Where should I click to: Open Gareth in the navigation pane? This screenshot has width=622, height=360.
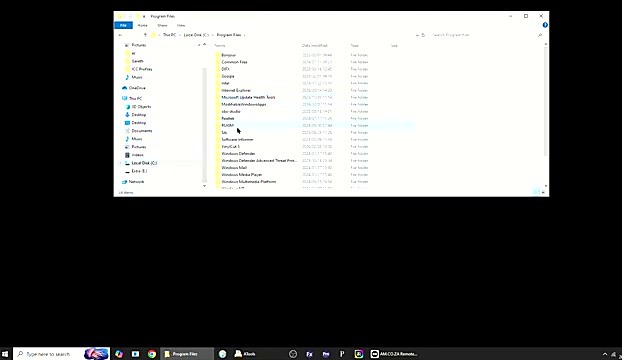coord(137,61)
